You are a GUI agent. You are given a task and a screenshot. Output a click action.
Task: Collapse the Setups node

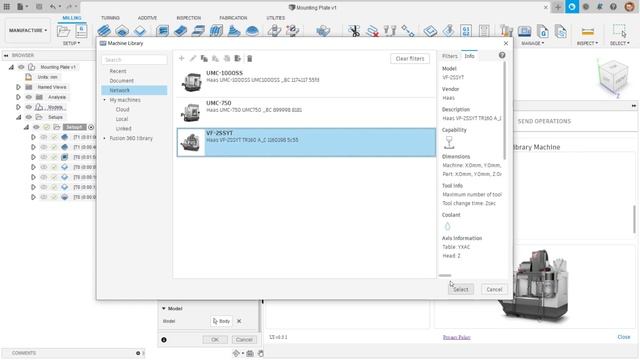pyautogui.click(x=18, y=117)
